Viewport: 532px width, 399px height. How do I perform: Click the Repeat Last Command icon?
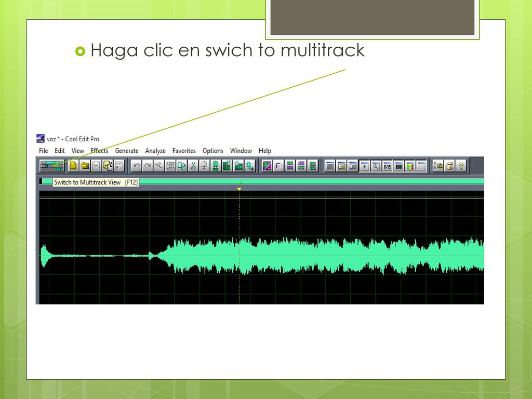point(159,166)
